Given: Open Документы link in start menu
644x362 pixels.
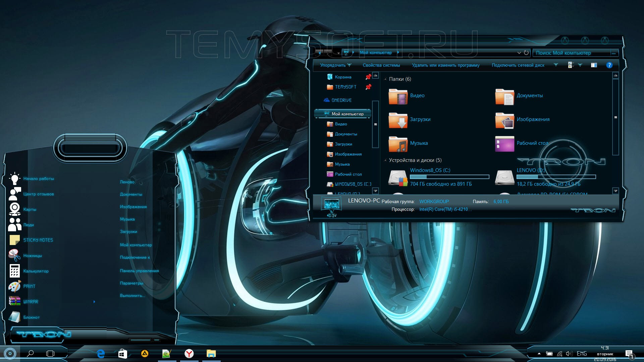Looking at the screenshot, I should [131, 194].
